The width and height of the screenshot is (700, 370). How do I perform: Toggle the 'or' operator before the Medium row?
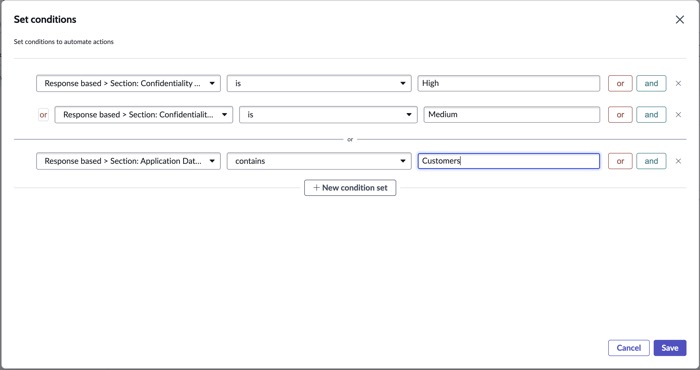coord(43,115)
